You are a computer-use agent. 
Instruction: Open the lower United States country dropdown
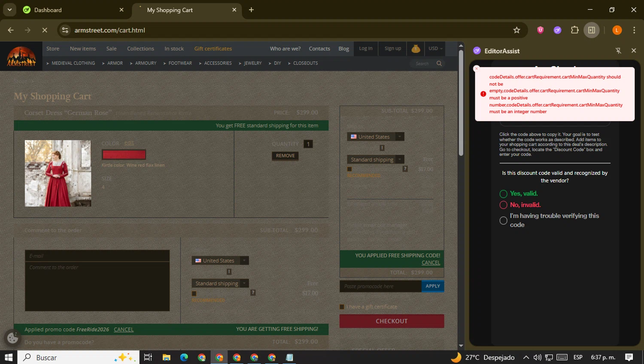pyautogui.click(x=220, y=260)
